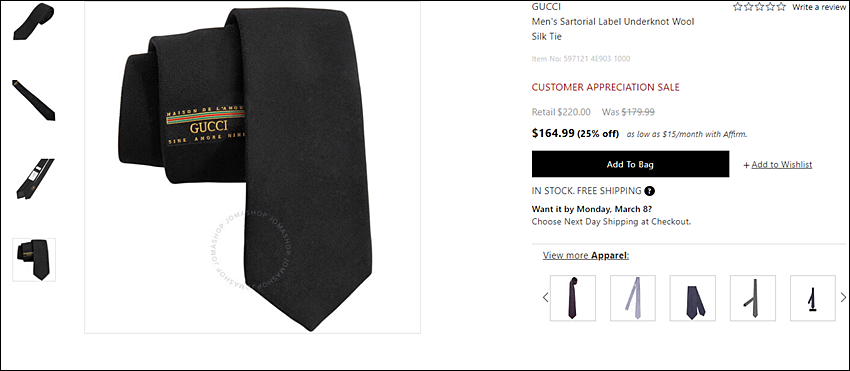Viewport: 850px width, 371px height.
Task: Add the Gucci tie to bag
Action: pos(630,164)
